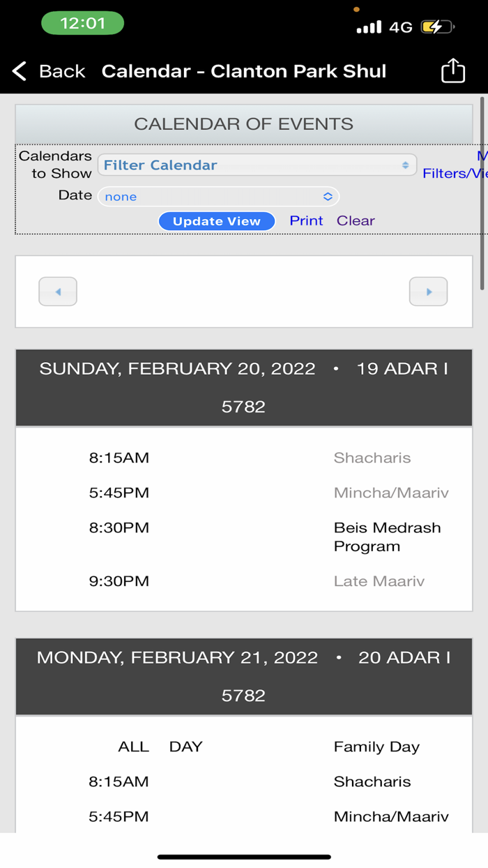Click the Print link
This screenshot has width=488, height=868.
click(306, 220)
